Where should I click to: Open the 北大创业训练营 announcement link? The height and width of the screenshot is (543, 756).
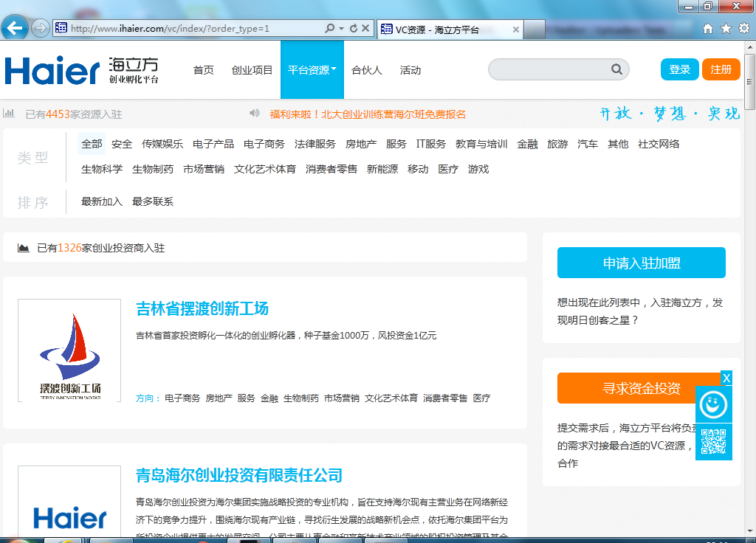368,114
